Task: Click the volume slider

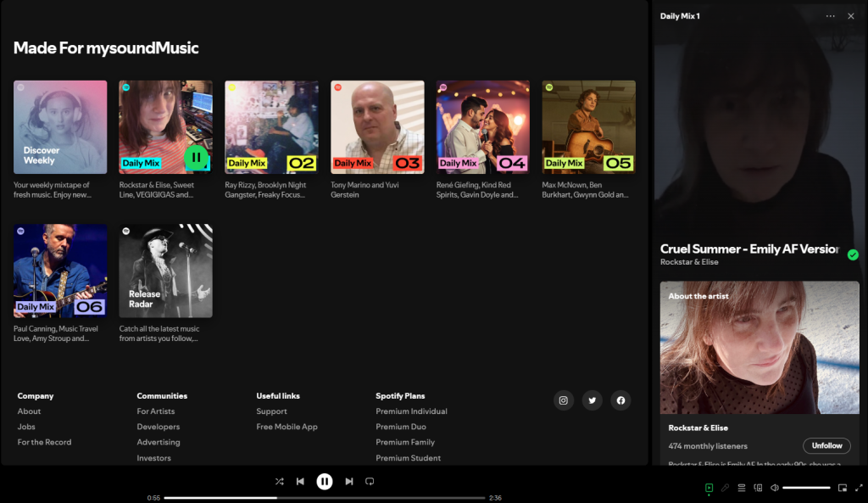Action: coord(807,488)
